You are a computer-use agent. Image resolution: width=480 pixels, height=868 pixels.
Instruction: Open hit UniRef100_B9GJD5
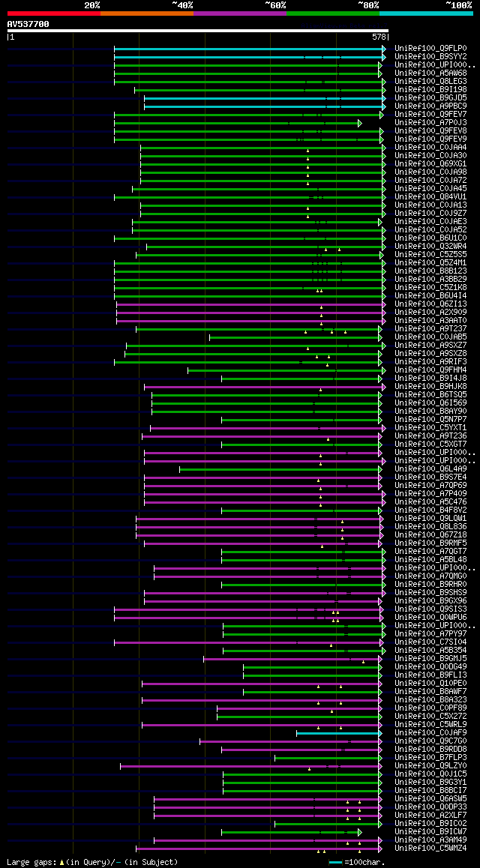[x=430, y=98]
